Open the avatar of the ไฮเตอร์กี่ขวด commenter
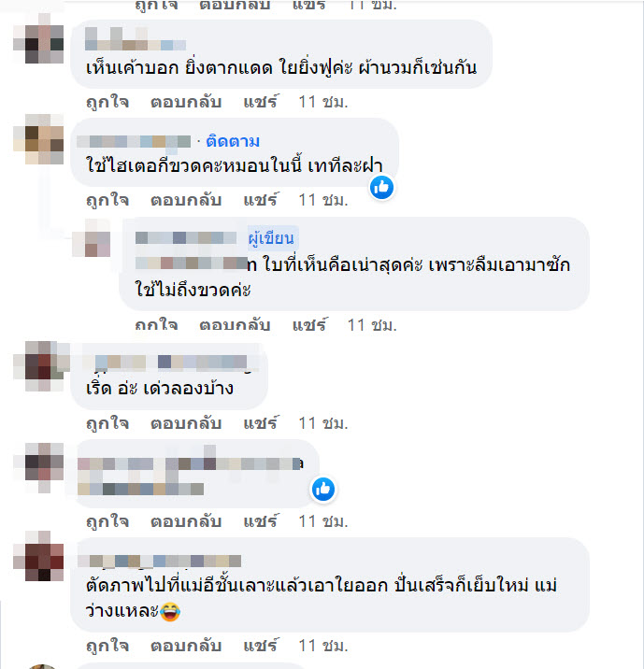The width and height of the screenshot is (644, 669). point(38,139)
